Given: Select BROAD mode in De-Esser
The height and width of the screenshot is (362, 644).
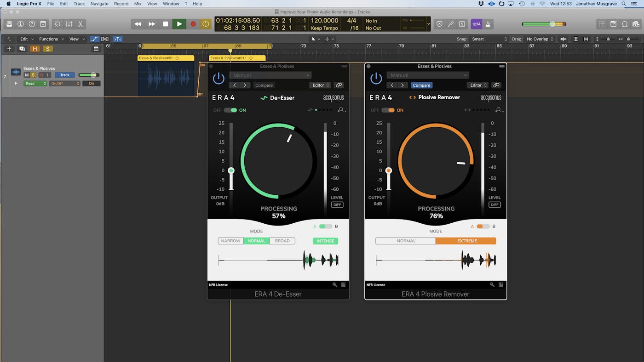Looking at the screenshot, I should click(x=282, y=241).
